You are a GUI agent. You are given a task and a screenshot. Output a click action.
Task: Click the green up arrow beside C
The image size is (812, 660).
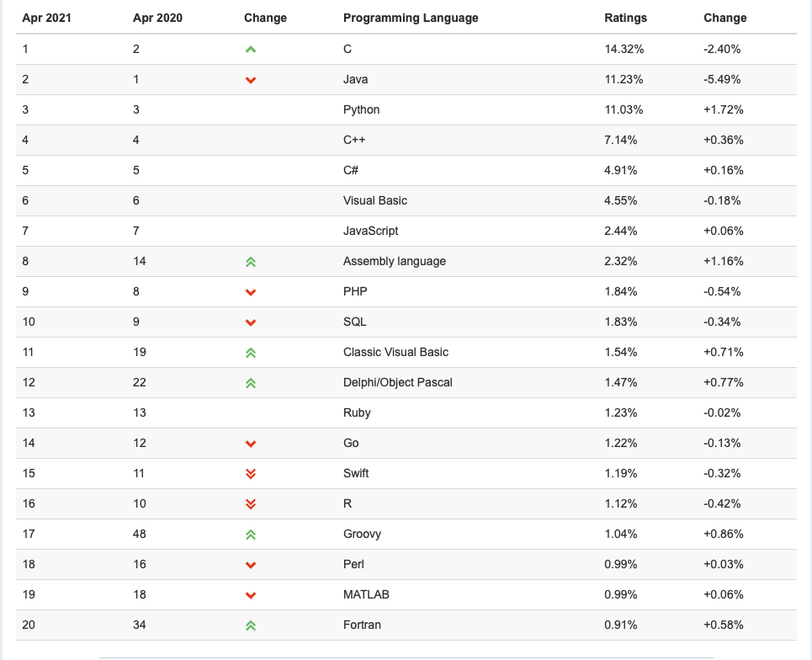(251, 50)
